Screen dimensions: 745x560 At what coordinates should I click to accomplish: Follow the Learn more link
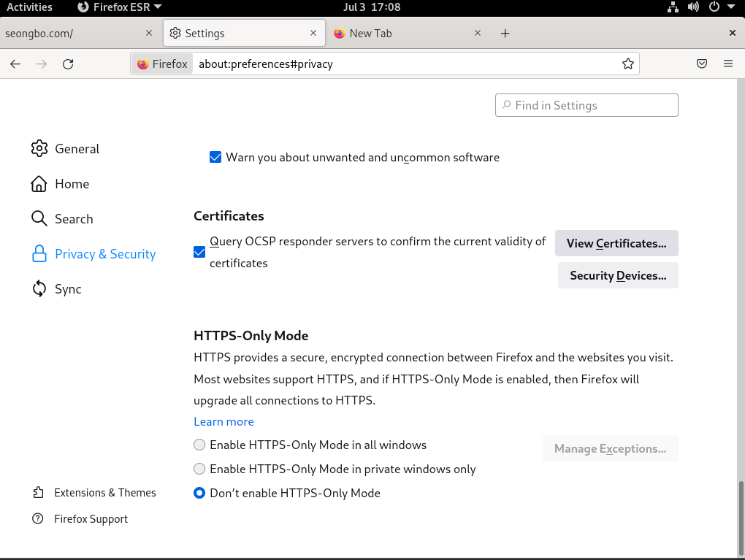[x=223, y=422]
